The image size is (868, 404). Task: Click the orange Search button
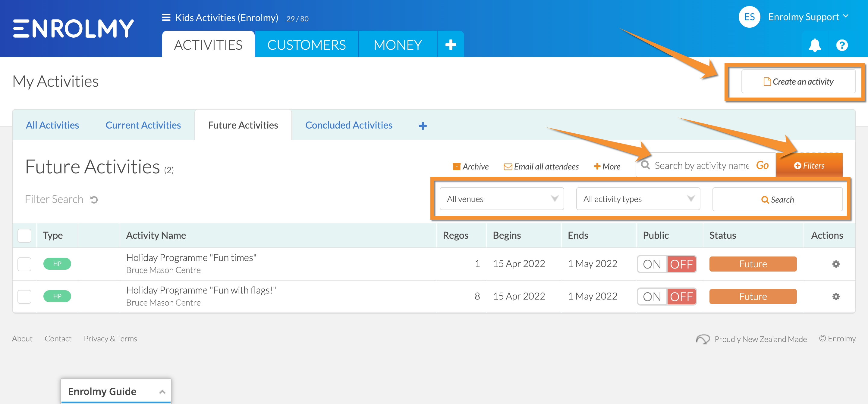click(x=778, y=199)
